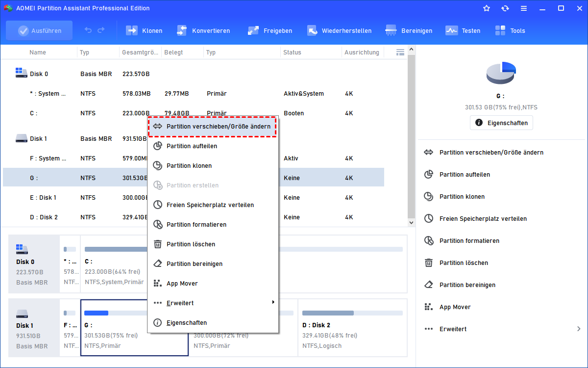This screenshot has height=368, width=588.
Task: Sort by the Status column header
Action: pyautogui.click(x=292, y=53)
